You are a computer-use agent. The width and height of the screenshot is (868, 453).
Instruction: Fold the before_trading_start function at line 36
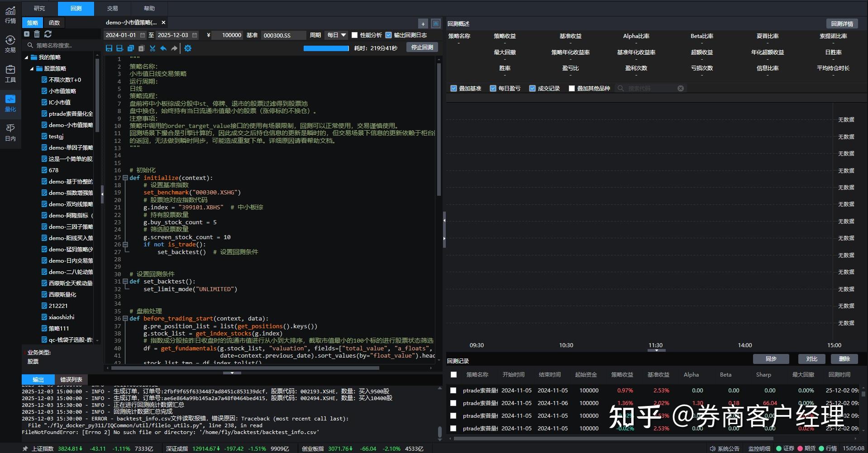(125, 318)
